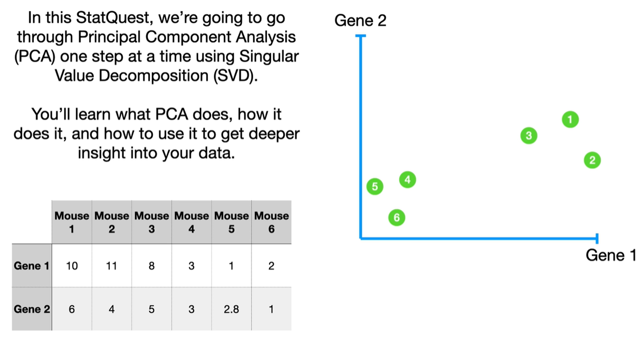This screenshot has height=339, width=644.
Task: Select the Gene 1 value for Mouse 3
Action: click(151, 266)
